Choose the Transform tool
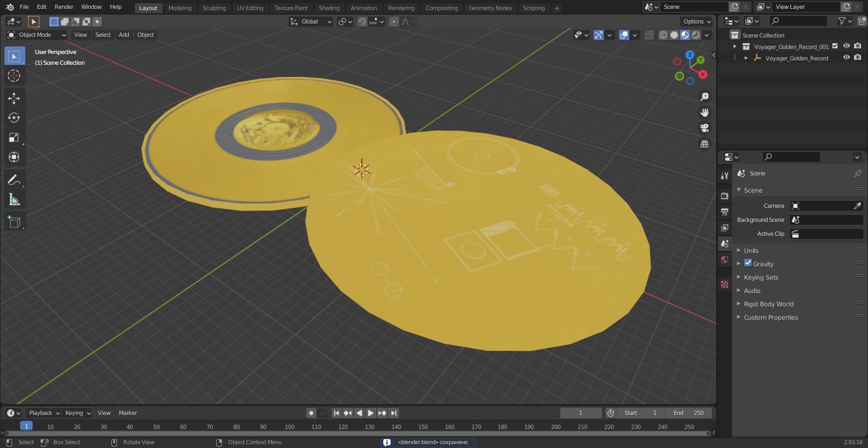 [14, 157]
